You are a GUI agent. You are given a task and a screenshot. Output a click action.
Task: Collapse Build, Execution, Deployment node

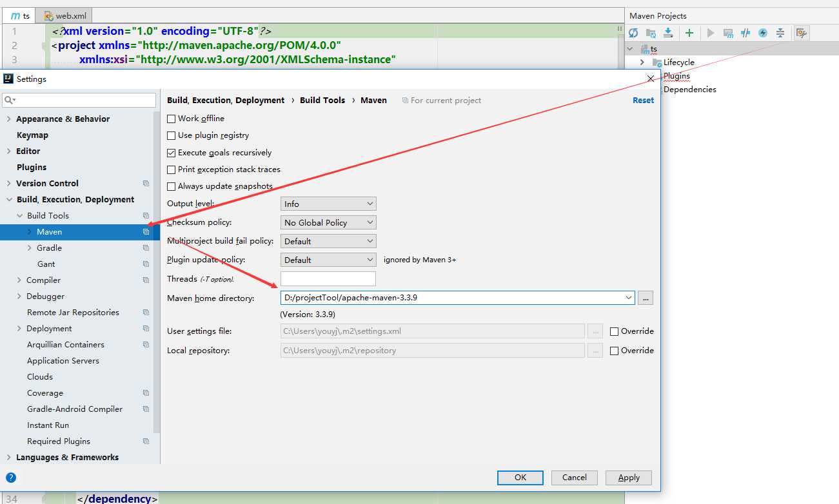8,200
